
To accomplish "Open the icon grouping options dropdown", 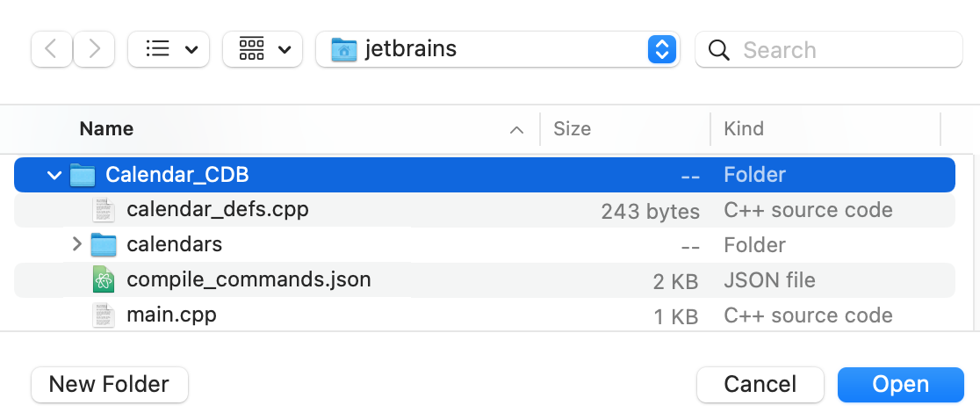I will tap(263, 49).
